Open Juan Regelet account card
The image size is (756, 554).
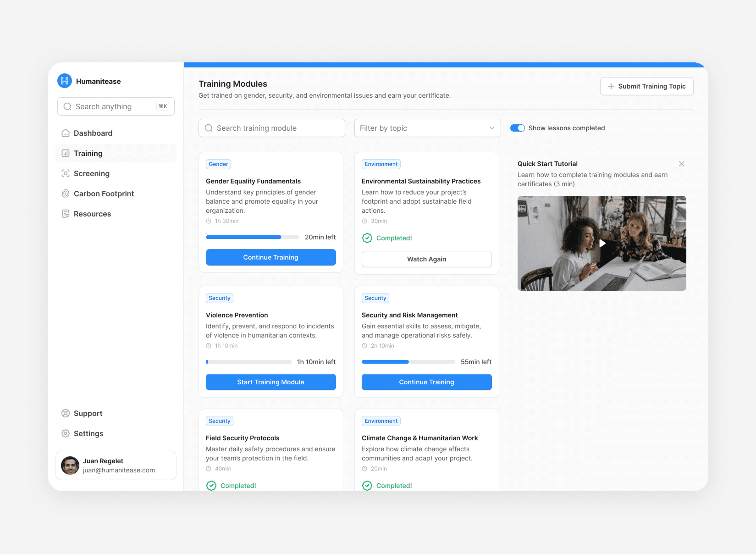coord(116,465)
